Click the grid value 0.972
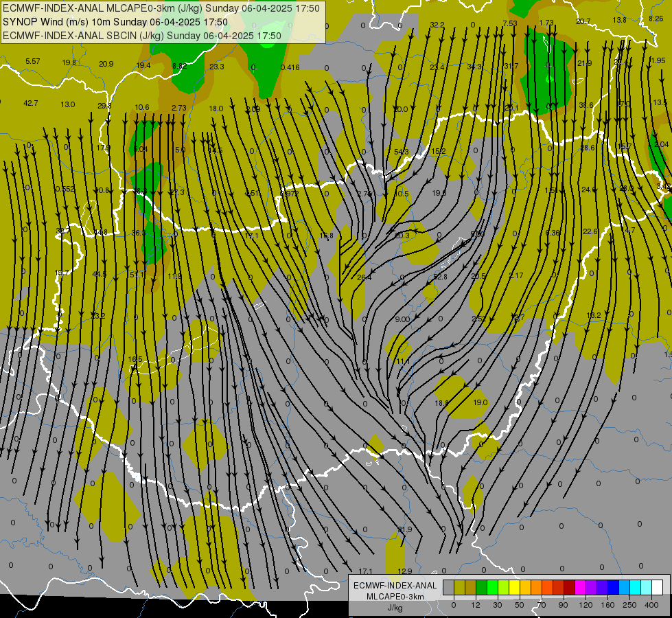This screenshot has height=618, width=672. [289, 194]
